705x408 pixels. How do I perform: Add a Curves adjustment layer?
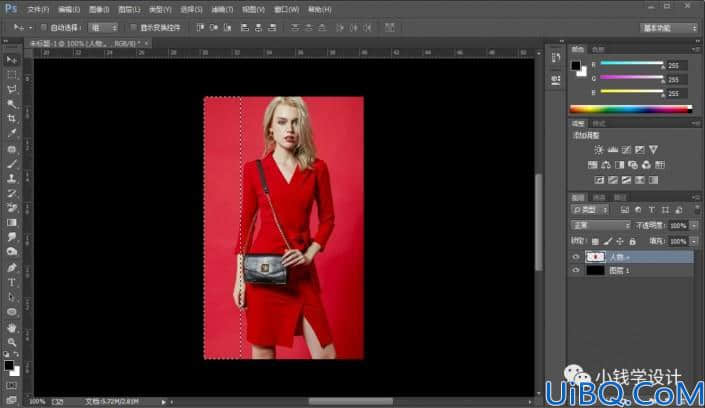pos(626,150)
